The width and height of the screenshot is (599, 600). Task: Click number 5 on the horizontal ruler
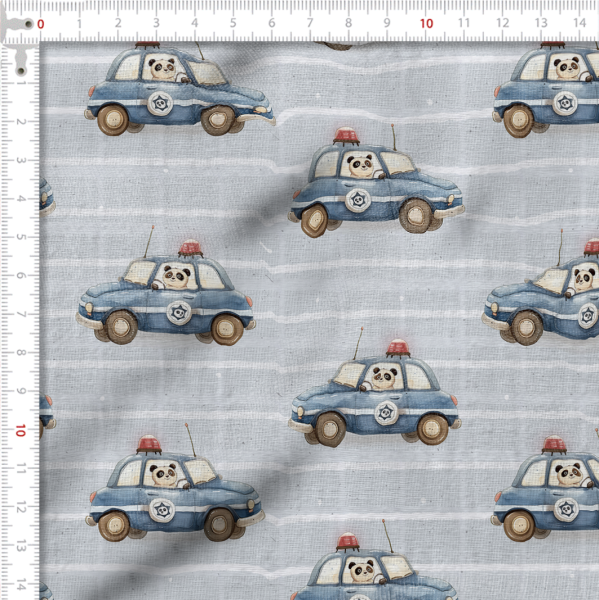tap(233, 23)
